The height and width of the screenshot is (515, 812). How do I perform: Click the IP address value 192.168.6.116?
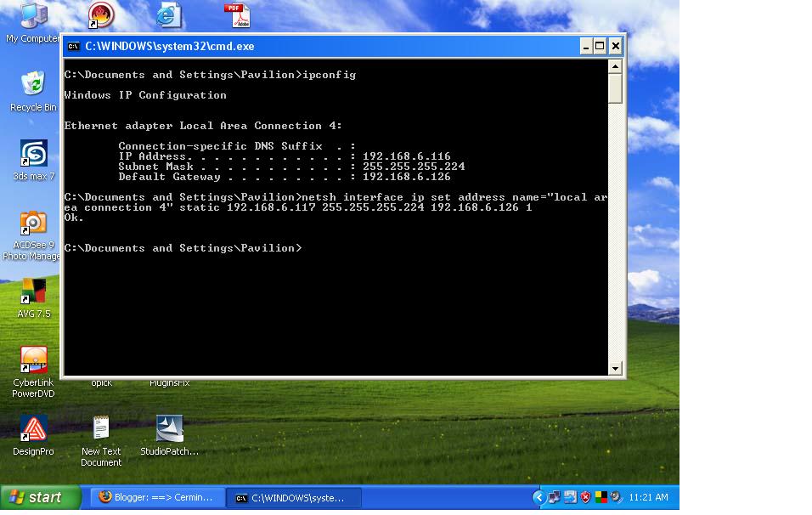click(x=407, y=156)
